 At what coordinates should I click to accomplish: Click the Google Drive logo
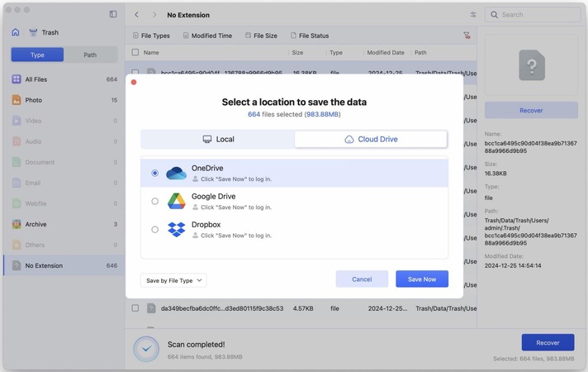[176, 201]
